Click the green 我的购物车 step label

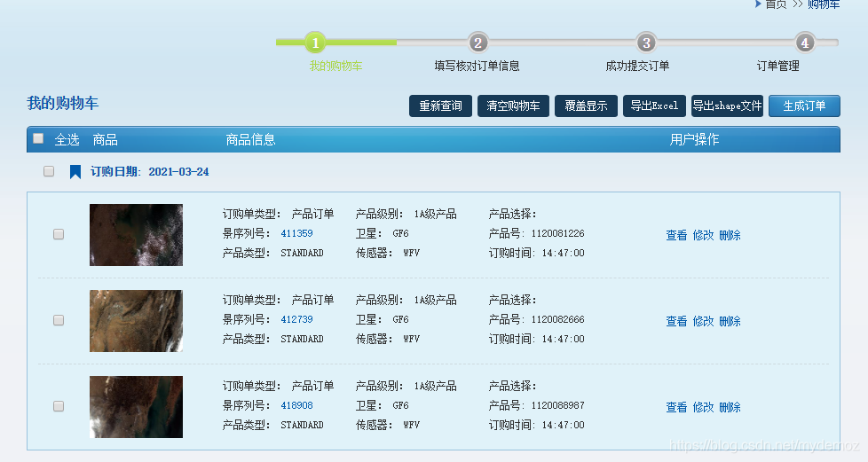click(x=335, y=66)
